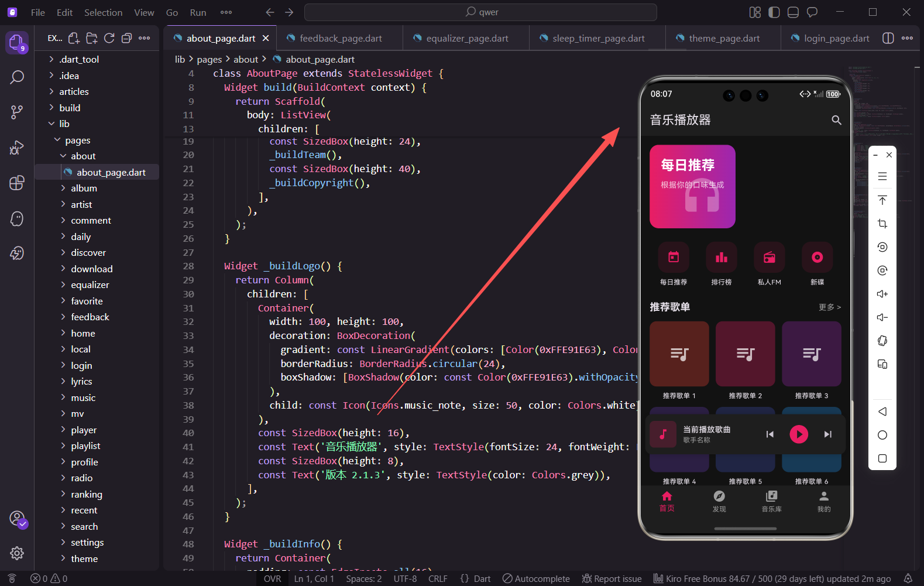The width and height of the screenshot is (924, 586).
Task: Open the Accounts icon in activity bar
Action: (x=17, y=519)
